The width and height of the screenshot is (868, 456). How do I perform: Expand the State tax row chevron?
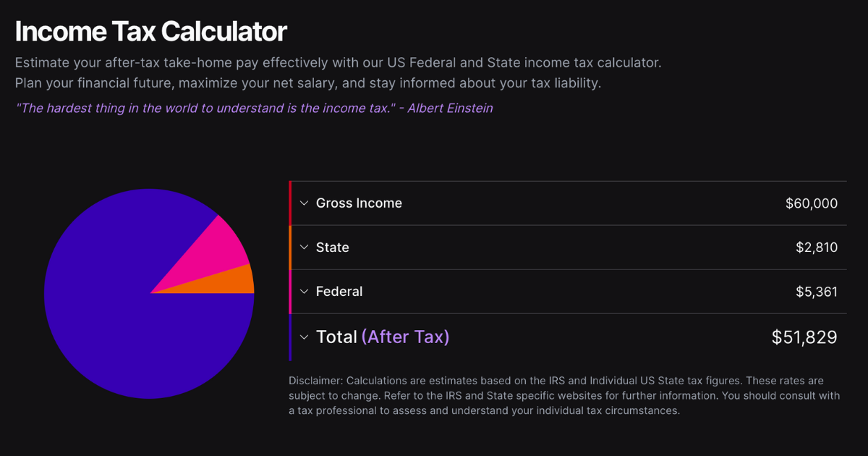304,247
